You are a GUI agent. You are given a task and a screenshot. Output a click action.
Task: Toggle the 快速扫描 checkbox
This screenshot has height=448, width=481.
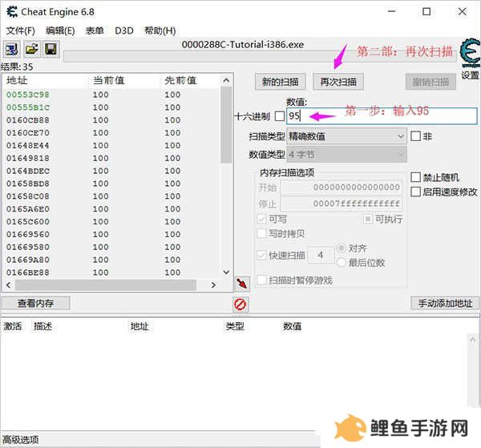coord(261,255)
